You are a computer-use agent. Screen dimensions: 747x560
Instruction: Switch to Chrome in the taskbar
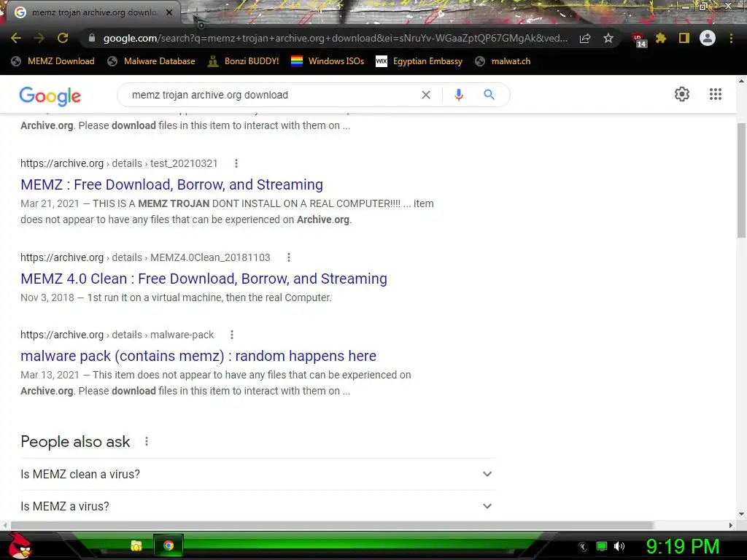point(169,545)
